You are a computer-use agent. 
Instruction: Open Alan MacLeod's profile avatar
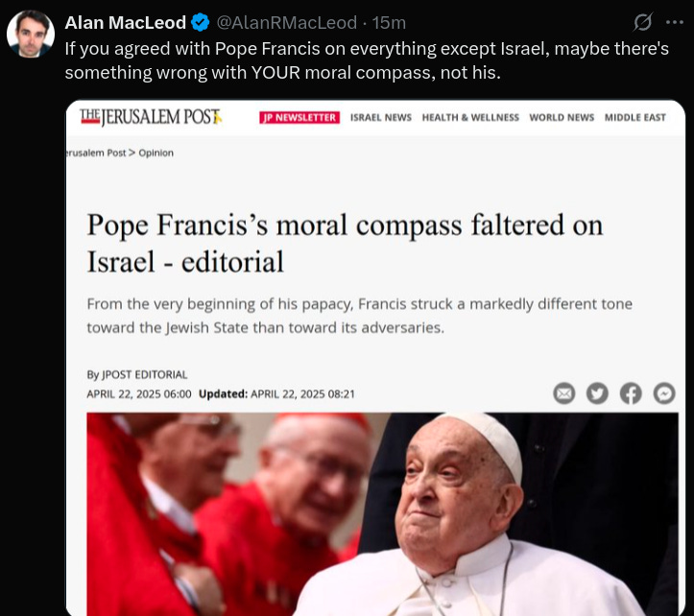tap(31, 35)
